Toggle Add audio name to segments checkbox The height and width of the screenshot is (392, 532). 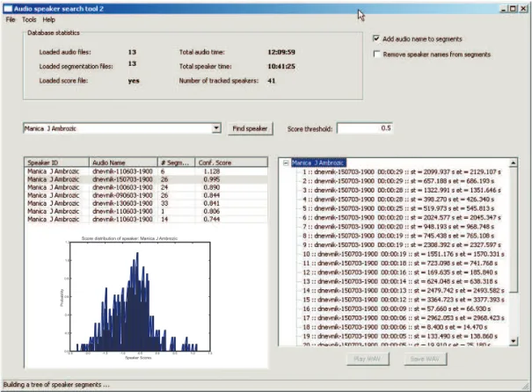[x=376, y=39]
